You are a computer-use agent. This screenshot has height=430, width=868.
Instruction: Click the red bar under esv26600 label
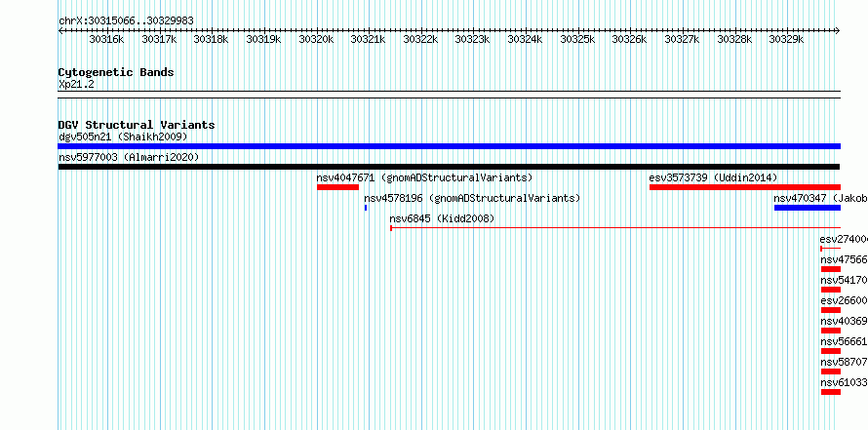(830, 310)
